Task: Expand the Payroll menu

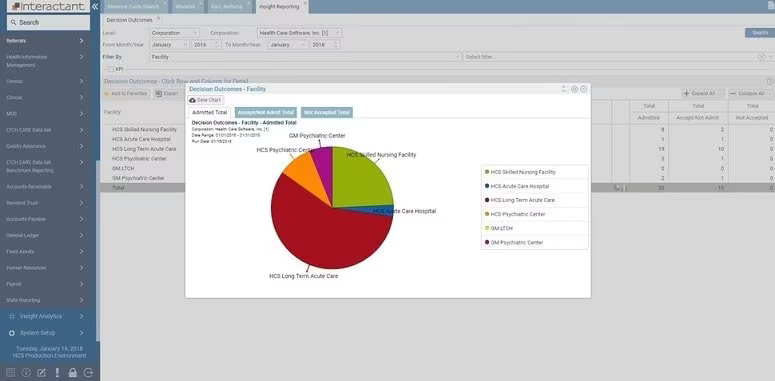Action: (46, 284)
